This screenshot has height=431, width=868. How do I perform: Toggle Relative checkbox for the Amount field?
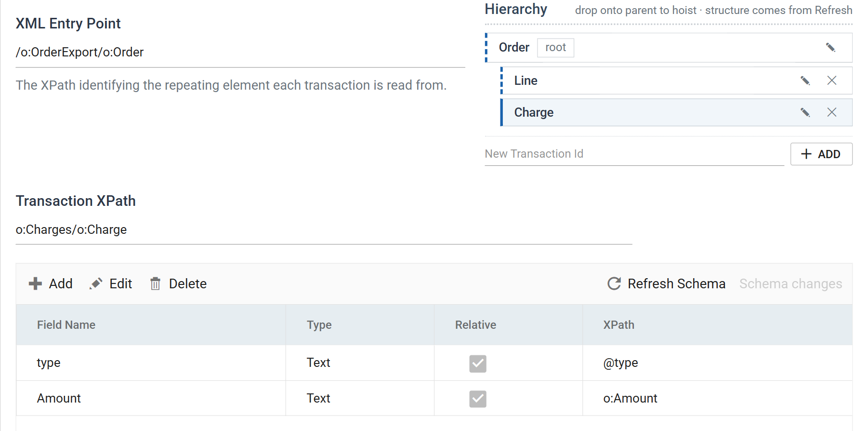[x=478, y=399]
